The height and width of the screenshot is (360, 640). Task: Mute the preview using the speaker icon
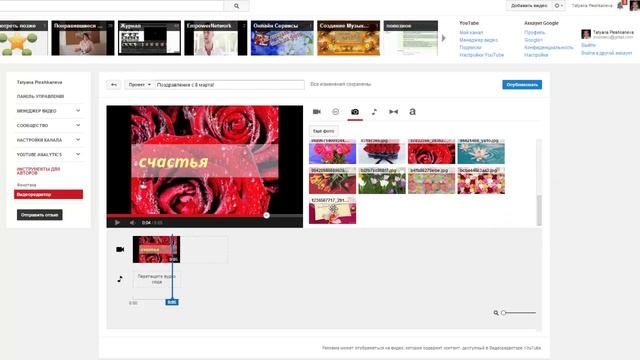[x=132, y=222]
